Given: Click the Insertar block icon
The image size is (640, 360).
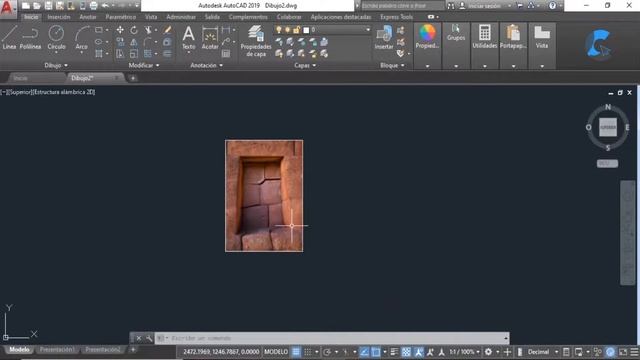Looking at the screenshot, I should [x=384, y=38].
